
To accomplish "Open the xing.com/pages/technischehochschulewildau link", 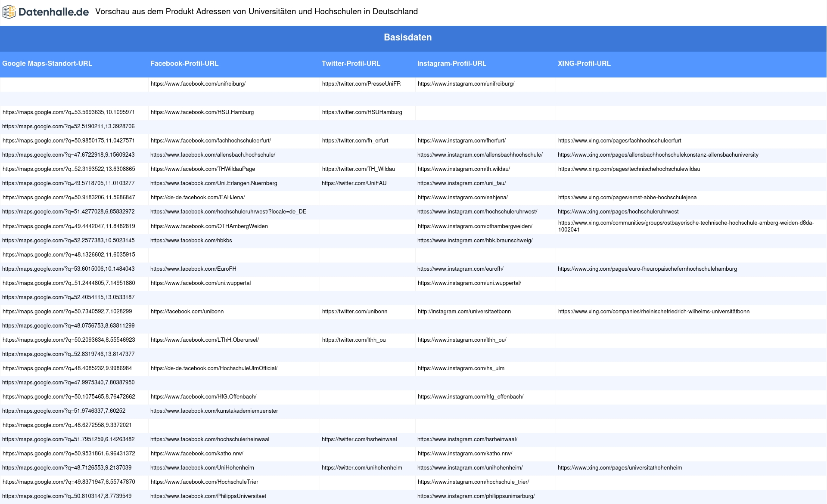I will tap(629, 169).
